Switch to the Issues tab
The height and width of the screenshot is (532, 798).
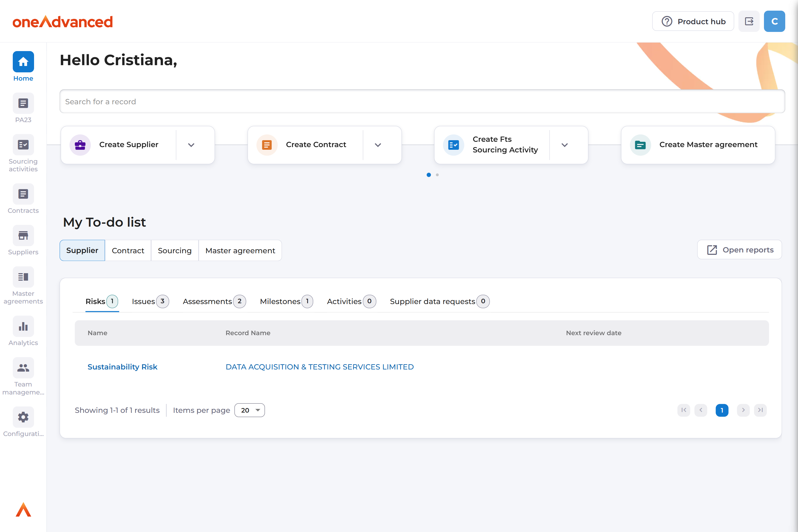(x=150, y=301)
